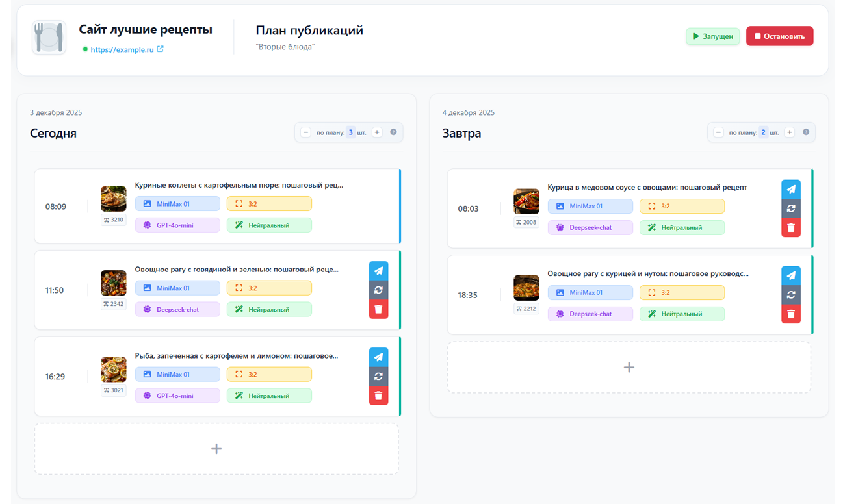This screenshot has width=845, height=504.
Task: Click the refresh icon on "Овощное рагу с курицей и нутом"
Action: click(791, 294)
